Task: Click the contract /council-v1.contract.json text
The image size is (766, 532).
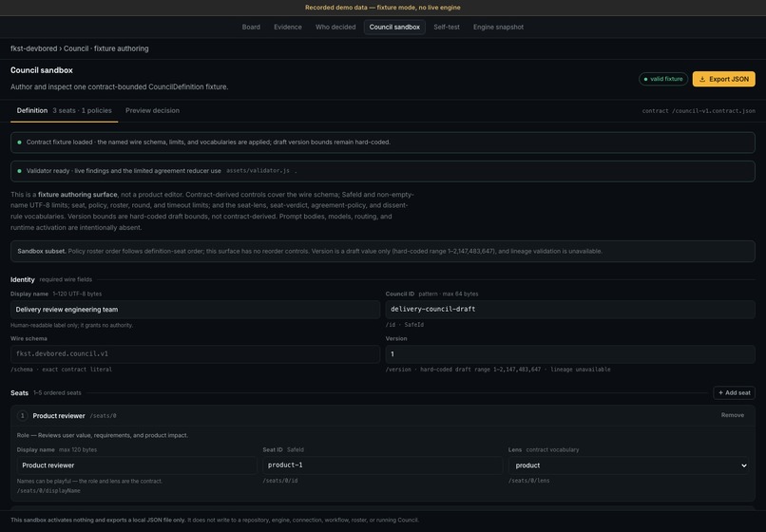Action: tap(699, 111)
